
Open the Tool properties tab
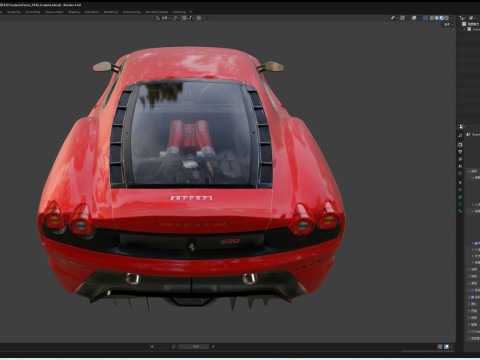pos(460,136)
